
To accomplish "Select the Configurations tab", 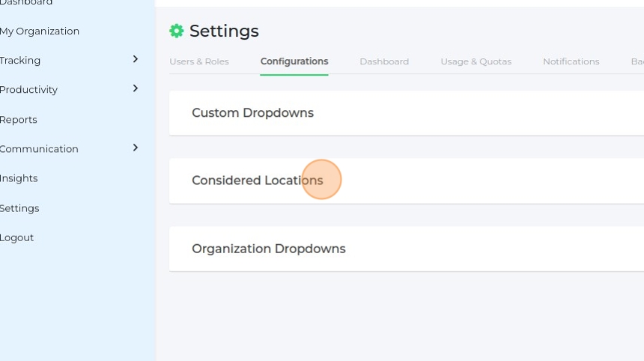I will 294,61.
